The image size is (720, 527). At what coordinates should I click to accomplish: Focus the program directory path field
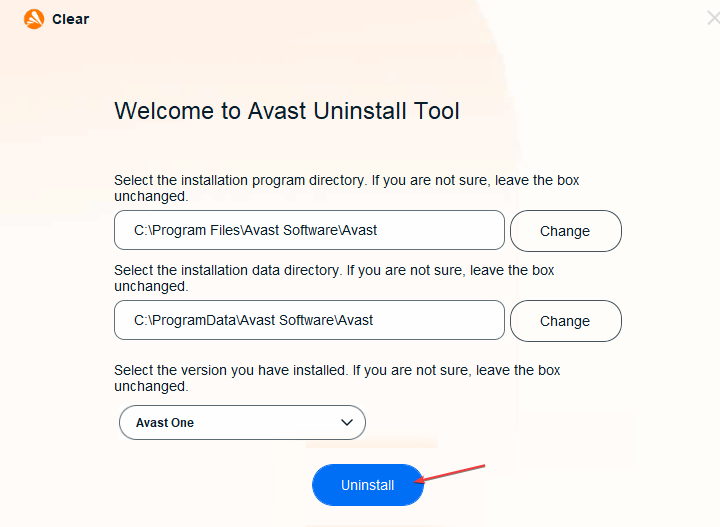(309, 230)
